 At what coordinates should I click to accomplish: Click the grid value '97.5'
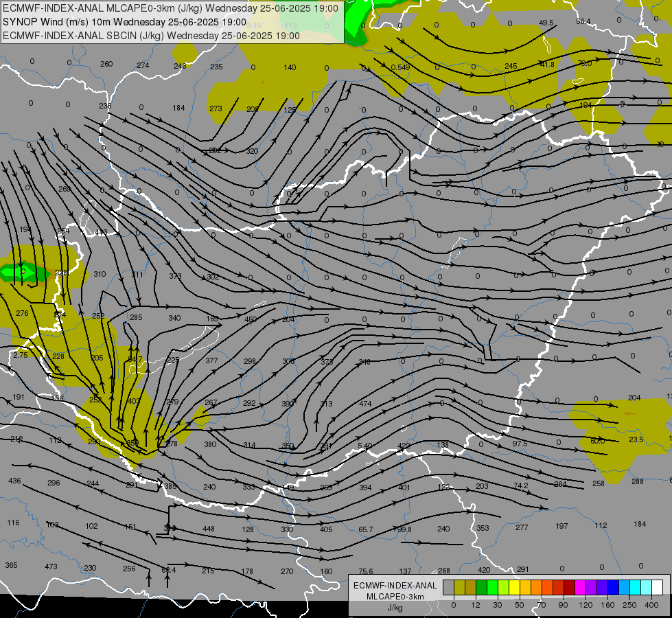click(x=520, y=444)
